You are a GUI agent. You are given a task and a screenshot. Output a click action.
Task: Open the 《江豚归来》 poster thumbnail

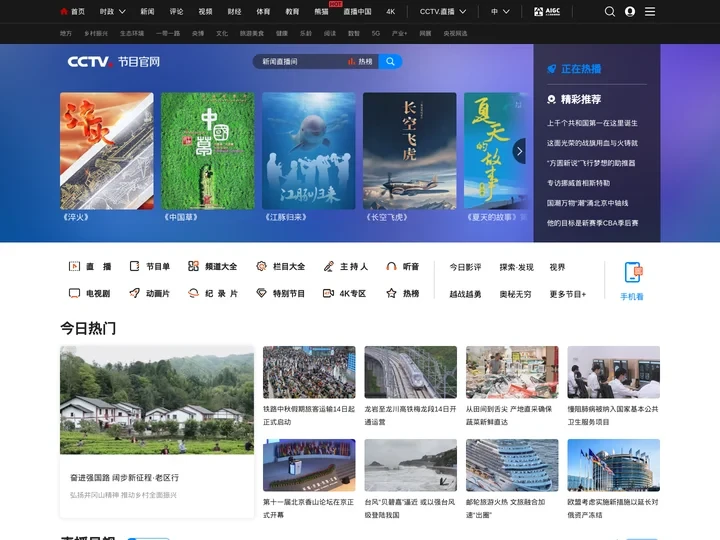click(309, 151)
